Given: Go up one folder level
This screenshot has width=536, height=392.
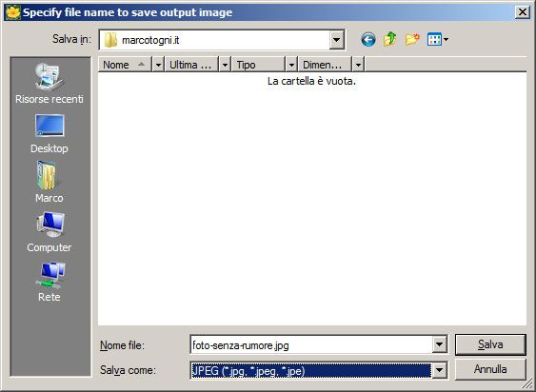Looking at the screenshot, I should pos(389,40).
